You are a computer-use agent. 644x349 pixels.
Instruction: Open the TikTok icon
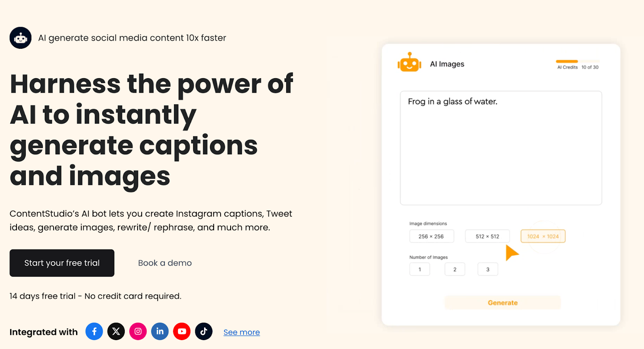pos(204,331)
